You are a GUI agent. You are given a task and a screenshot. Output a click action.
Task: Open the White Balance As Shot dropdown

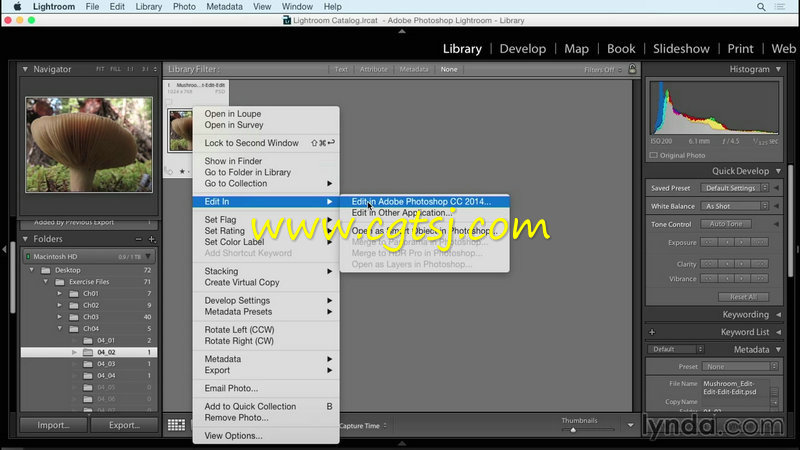tap(735, 206)
